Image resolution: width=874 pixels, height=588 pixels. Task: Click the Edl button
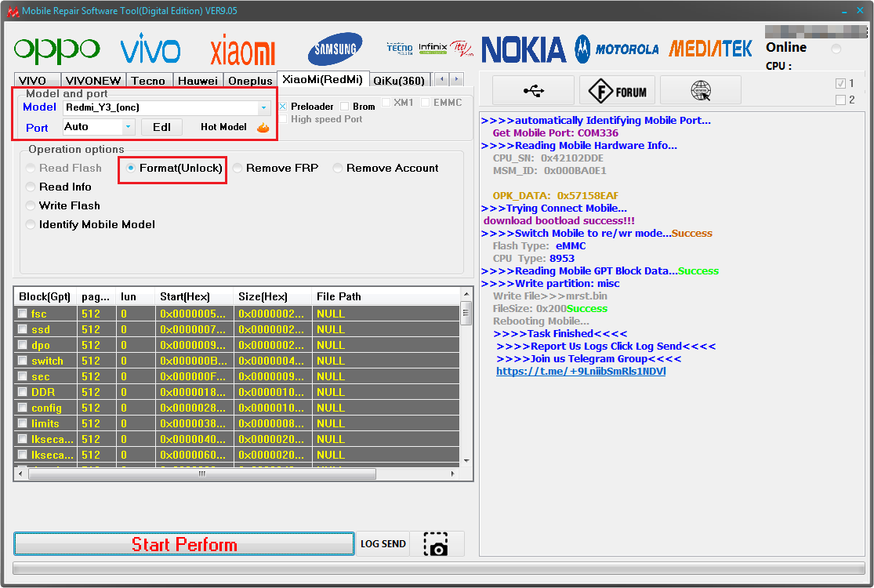[161, 127]
